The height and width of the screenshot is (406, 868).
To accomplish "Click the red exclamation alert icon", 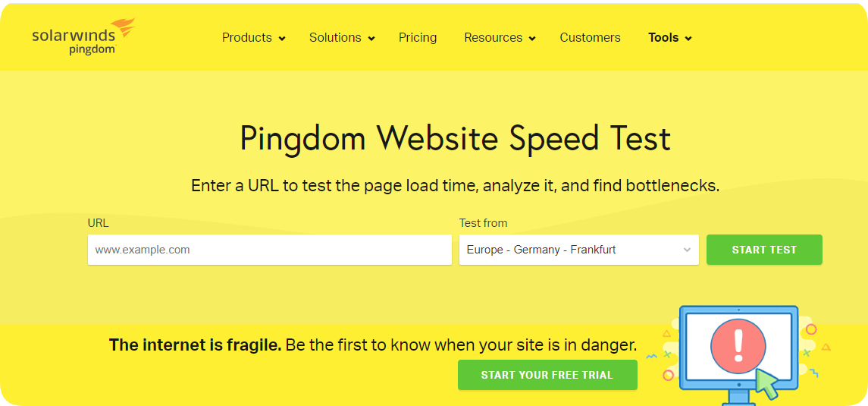I will (x=739, y=344).
